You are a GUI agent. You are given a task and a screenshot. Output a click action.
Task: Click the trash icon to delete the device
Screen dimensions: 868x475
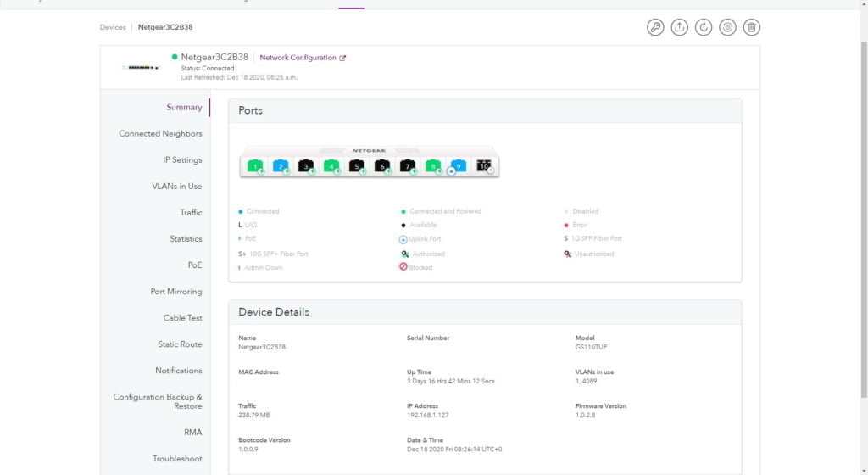tap(752, 27)
